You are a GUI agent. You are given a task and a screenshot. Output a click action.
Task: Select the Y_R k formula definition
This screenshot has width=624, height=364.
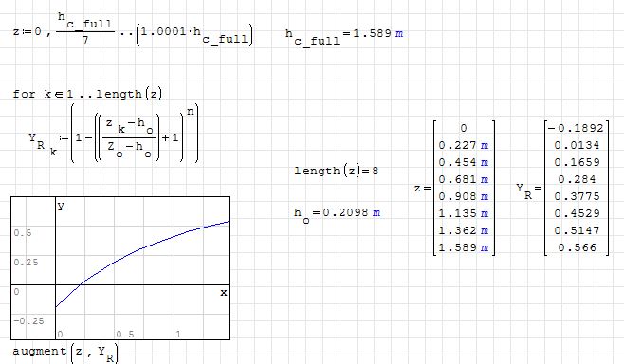click(114, 134)
